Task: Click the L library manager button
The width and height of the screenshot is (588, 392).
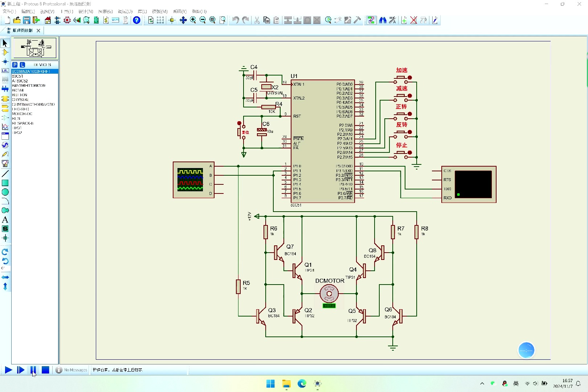Action: [23, 65]
